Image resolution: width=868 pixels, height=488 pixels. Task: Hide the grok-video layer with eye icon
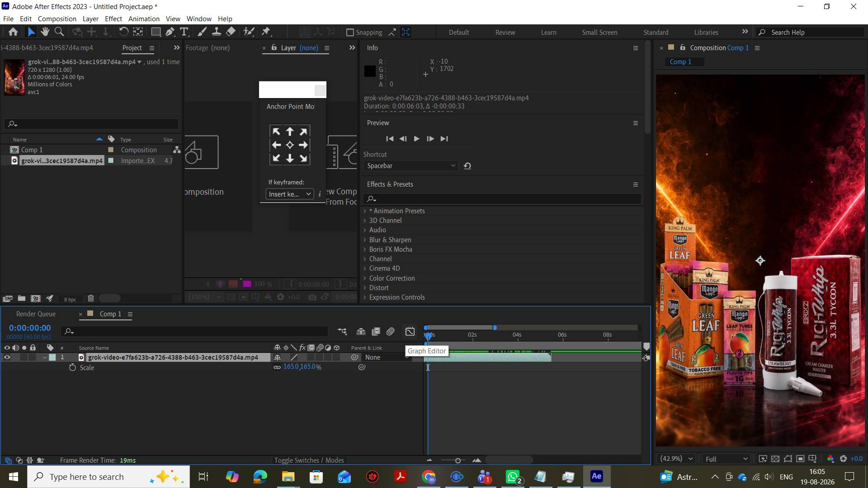point(7,357)
